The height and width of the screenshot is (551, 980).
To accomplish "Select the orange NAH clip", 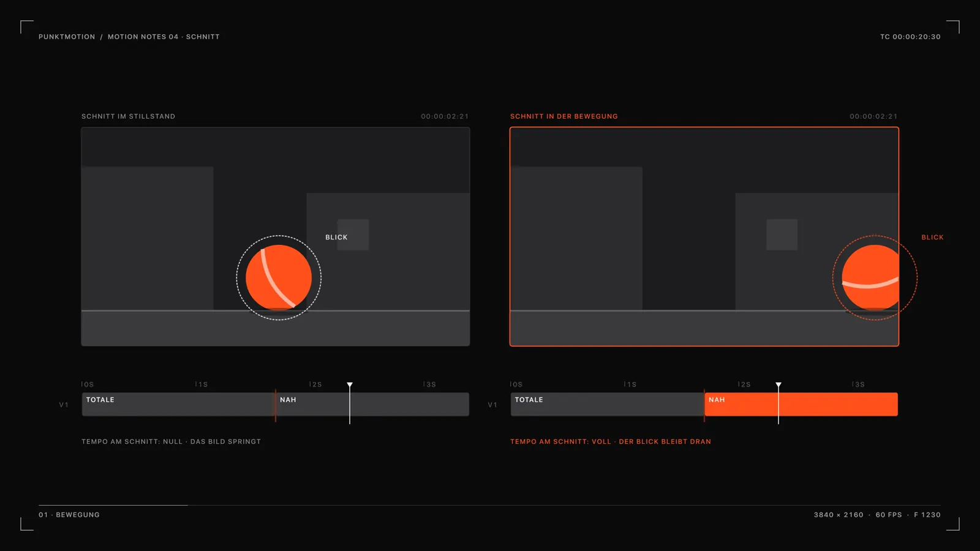I will (x=801, y=404).
